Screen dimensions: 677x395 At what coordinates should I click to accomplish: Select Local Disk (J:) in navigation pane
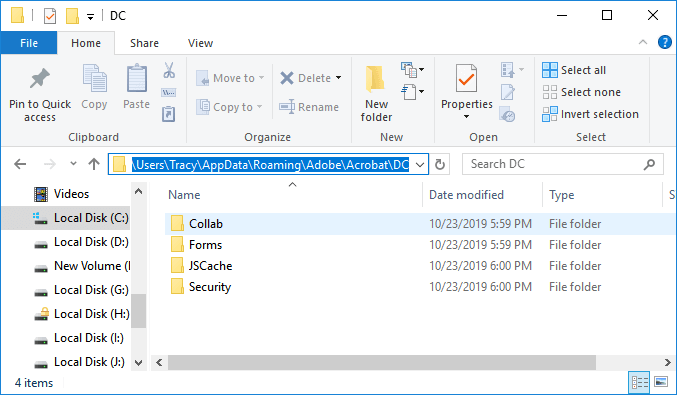[x=66, y=362]
